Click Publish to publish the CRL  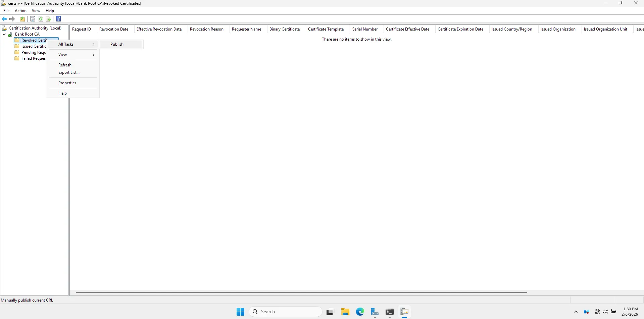[x=116, y=44]
